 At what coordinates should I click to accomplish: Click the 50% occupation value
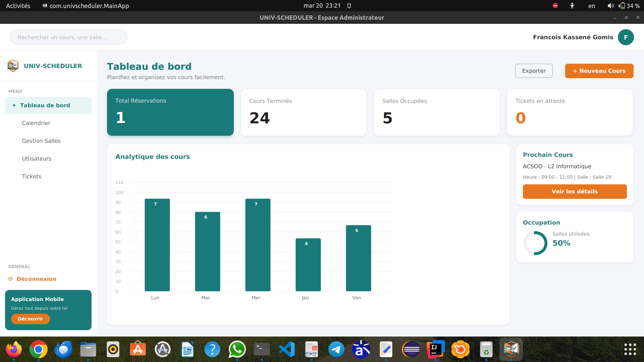[x=561, y=243]
